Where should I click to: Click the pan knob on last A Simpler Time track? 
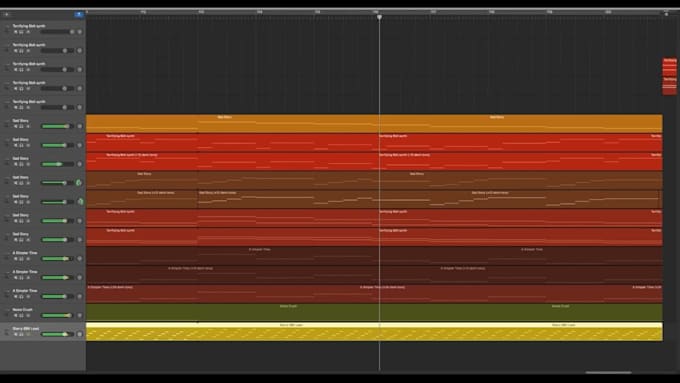79,297
